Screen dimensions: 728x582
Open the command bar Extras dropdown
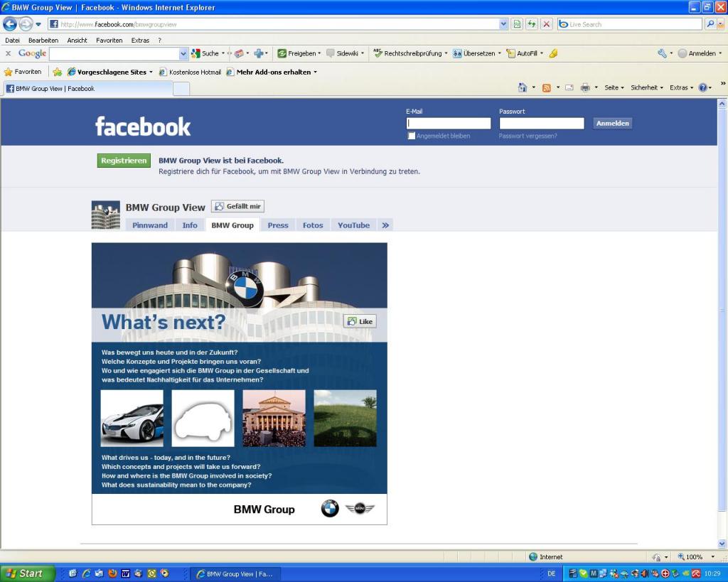(681, 87)
